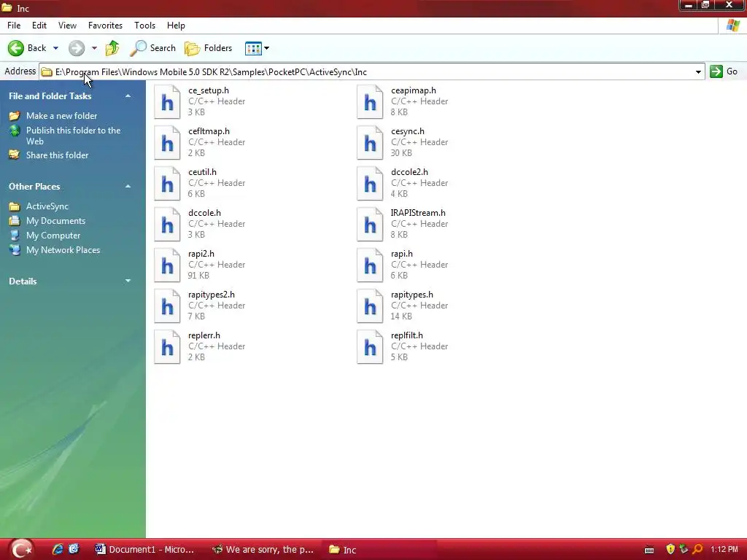Open the Help menu
Screen dimensions: 747x560
point(176,26)
